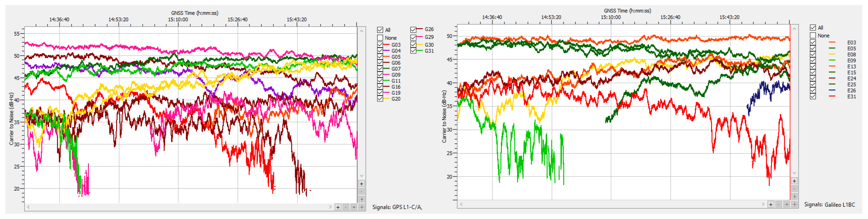
Task: Uncheck Galileo satellite E15 checkbox
Action: point(813,72)
